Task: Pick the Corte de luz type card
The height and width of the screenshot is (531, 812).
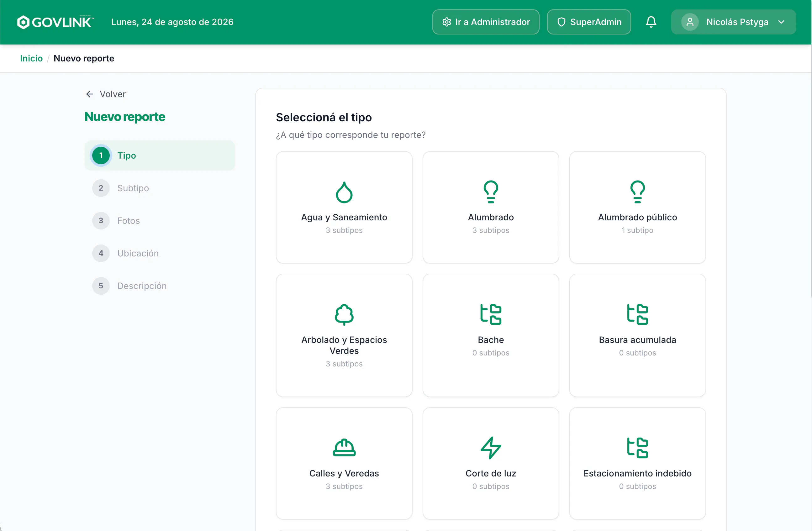Action: [x=491, y=463]
